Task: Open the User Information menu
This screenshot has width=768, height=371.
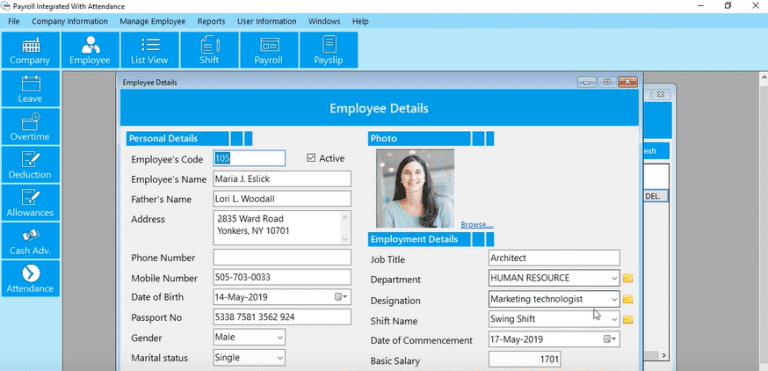Action: point(266,21)
